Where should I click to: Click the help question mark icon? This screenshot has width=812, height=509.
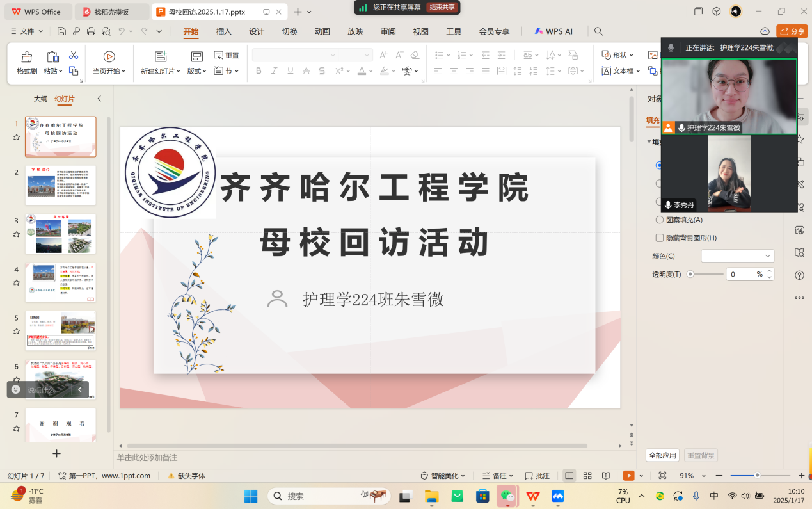pyautogui.click(x=799, y=275)
